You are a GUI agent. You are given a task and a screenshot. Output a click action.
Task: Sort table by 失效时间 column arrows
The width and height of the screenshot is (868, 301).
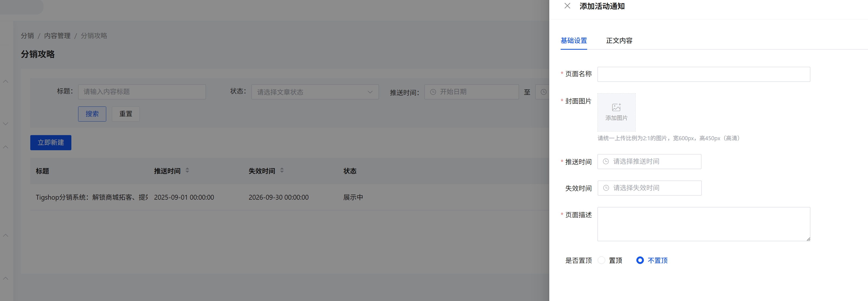(282, 170)
